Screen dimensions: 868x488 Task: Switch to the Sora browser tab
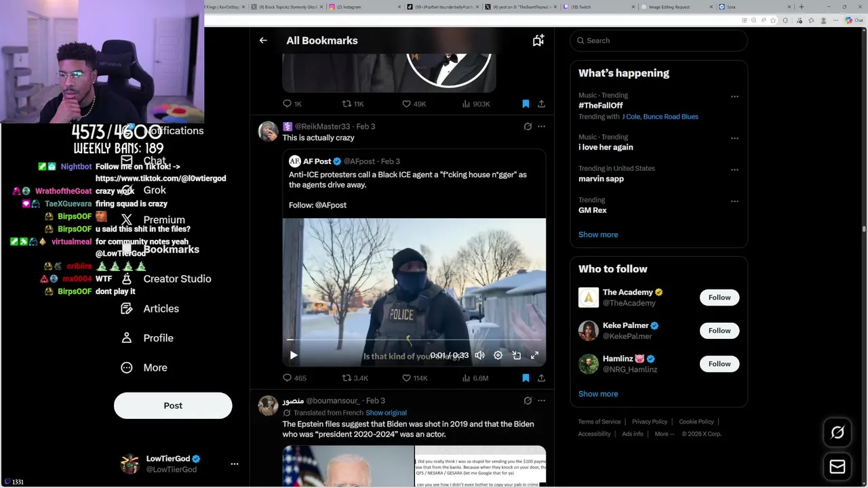click(754, 7)
